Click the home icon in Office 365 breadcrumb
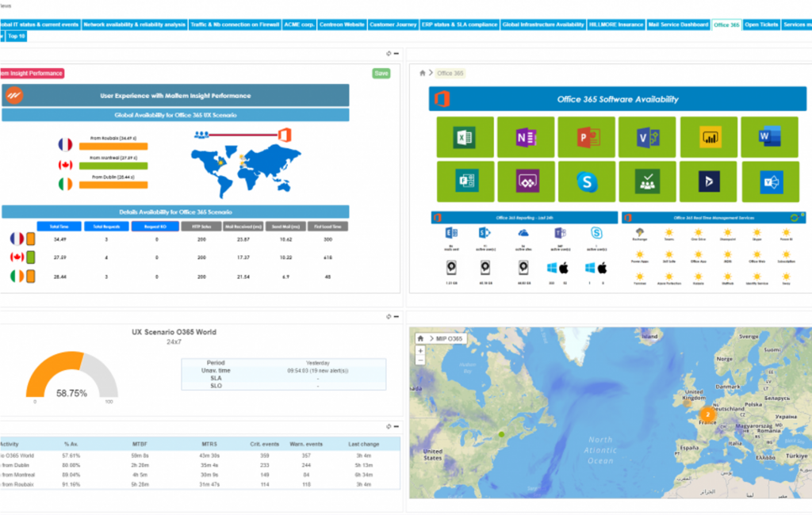 pyautogui.click(x=423, y=73)
